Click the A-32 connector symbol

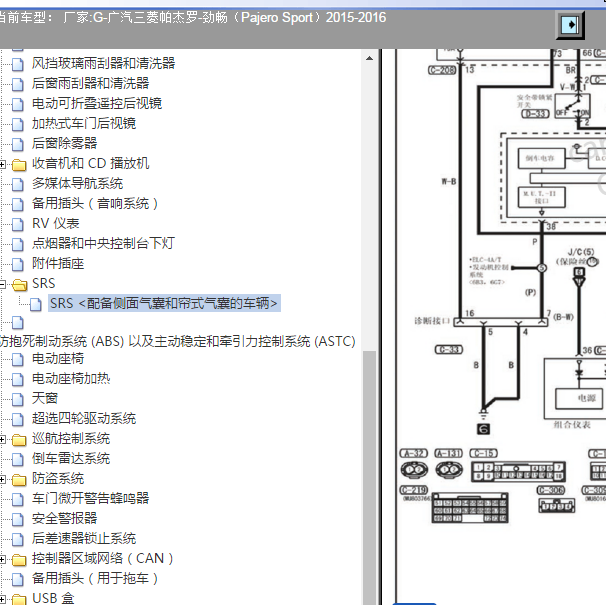(x=414, y=470)
